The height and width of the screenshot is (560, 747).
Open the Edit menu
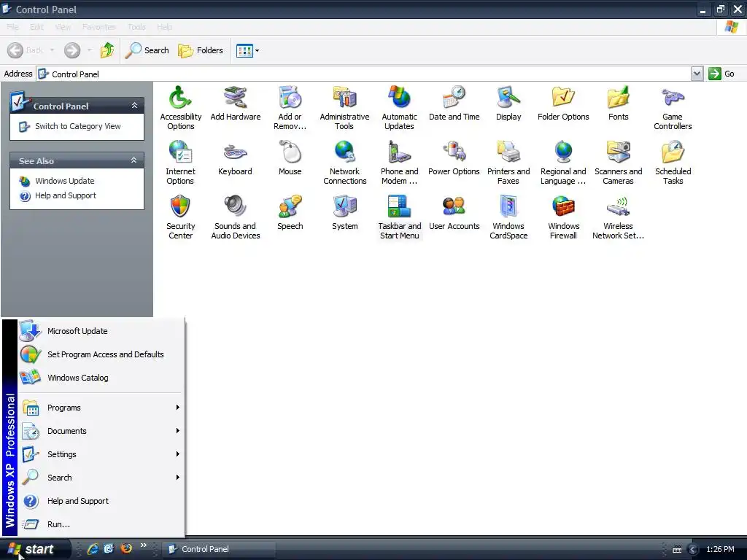pos(36,27)
